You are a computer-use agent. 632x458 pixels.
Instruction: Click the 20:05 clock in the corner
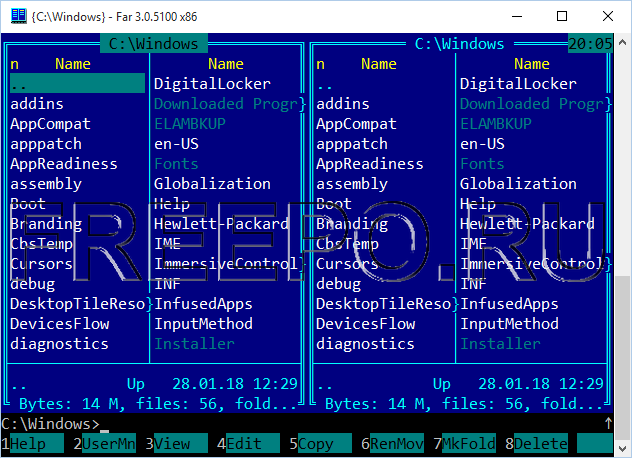tap(590, 44)
